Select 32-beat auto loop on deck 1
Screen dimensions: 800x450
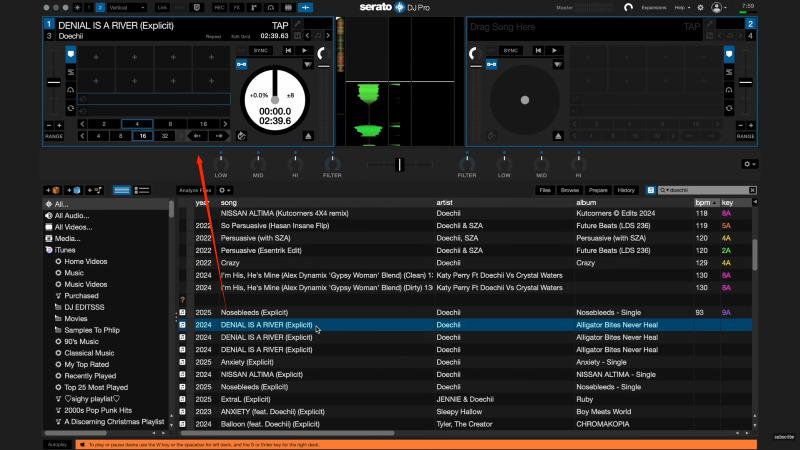coord(165,136)
